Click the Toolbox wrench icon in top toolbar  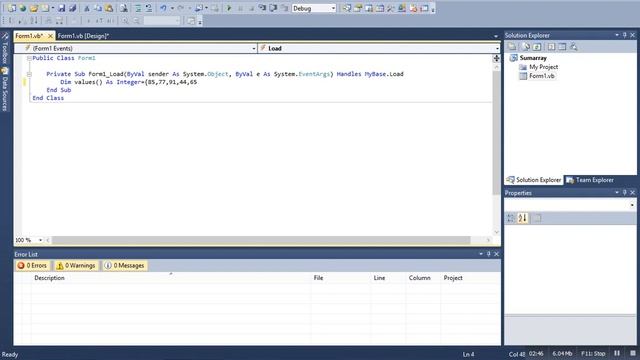(x=391, y=8)
